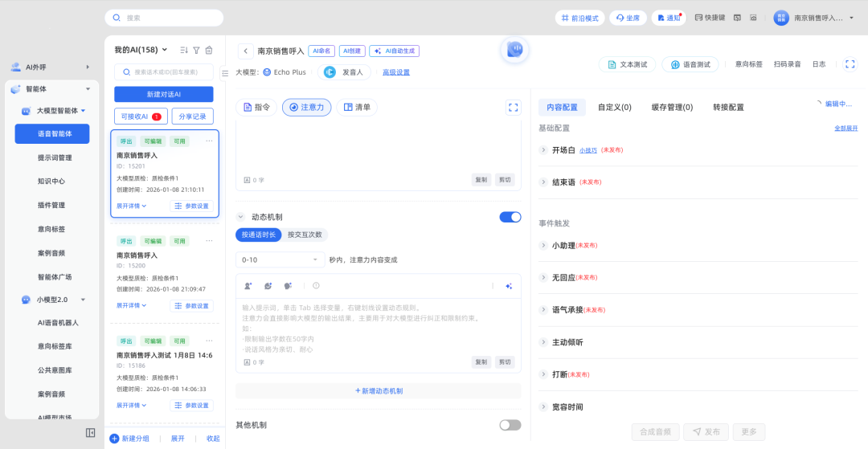The image size is (868, 449).
Task: Expand the 无回应 event section
Action: (543, 277)
